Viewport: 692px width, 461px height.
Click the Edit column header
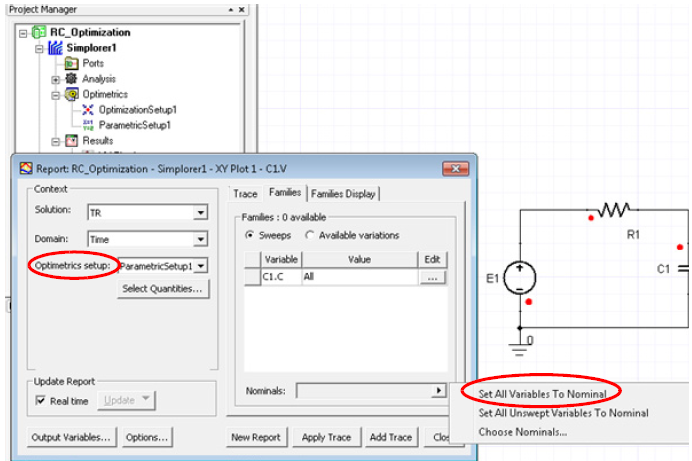click(432, 259)
